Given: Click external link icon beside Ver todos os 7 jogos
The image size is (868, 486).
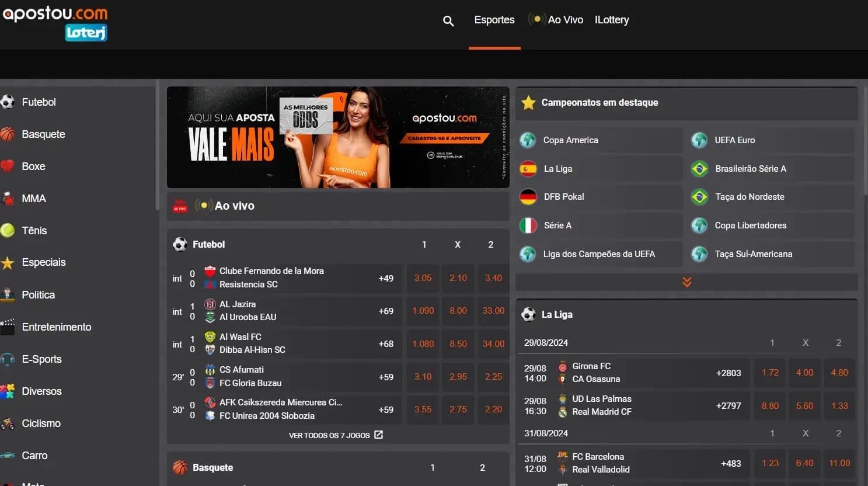Looking at the screenshot, I should pos(378,435).
